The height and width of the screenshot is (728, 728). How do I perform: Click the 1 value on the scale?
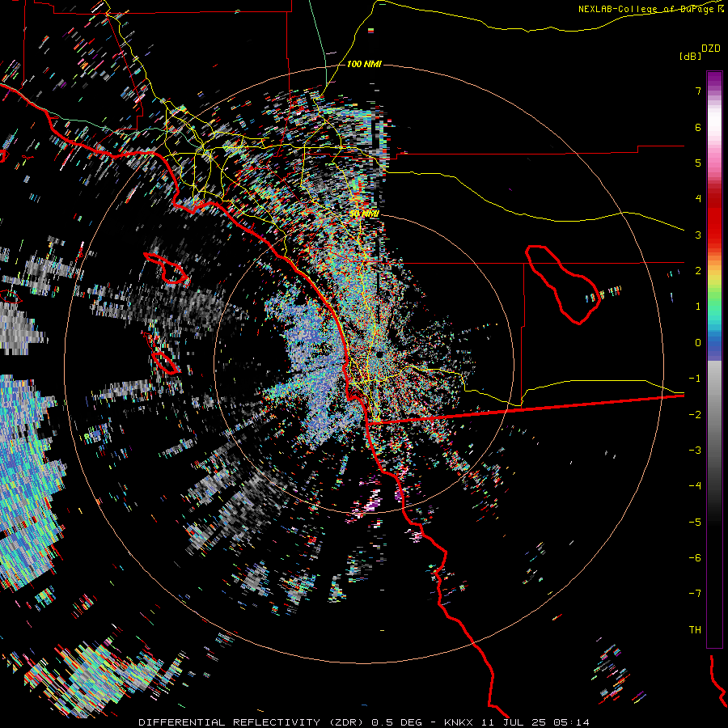[698, 307]
